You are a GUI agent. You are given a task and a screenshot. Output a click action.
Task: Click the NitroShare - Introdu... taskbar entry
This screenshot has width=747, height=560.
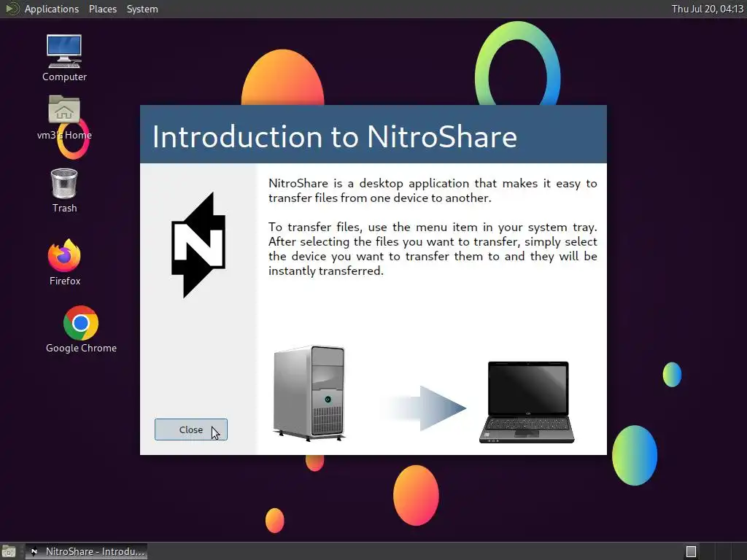(x=86, y=551)
